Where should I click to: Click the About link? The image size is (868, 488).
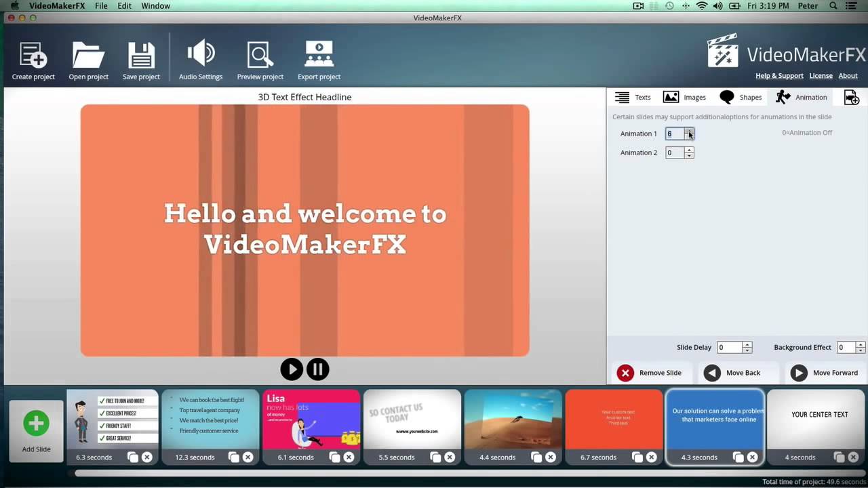pos(848,76)
